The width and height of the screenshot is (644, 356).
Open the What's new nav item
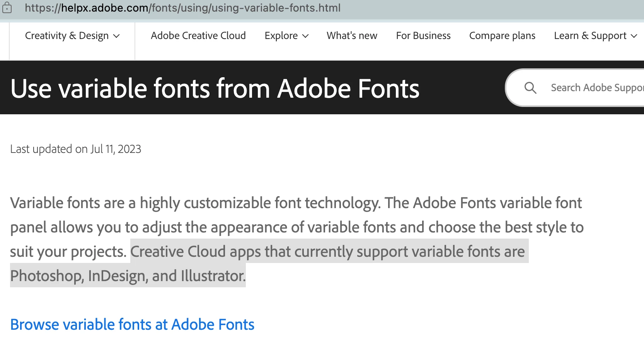point(352,36)
